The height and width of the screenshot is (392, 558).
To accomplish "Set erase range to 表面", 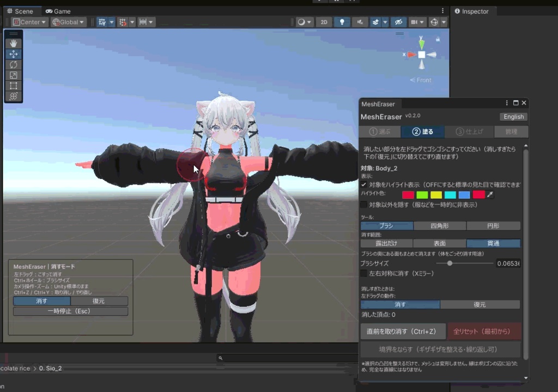I will pyautogui.click(x=440, y=244).
